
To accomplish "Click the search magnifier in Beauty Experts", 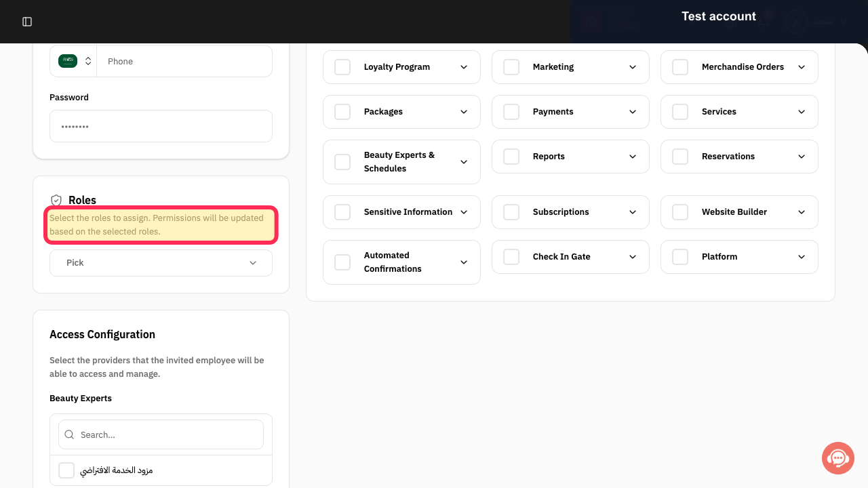I will tap(69, 434).
